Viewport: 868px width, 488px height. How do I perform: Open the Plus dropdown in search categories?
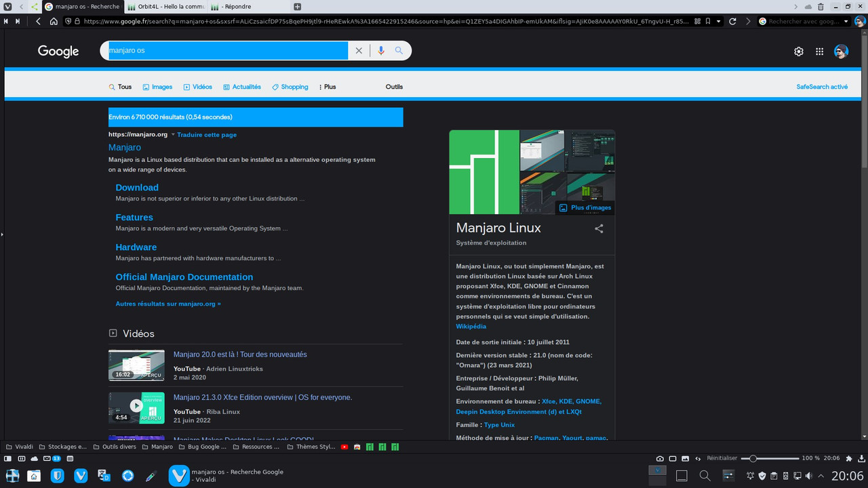point(328,87)
